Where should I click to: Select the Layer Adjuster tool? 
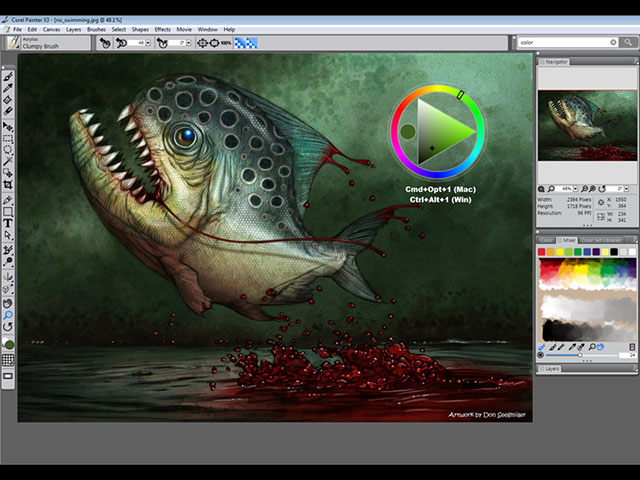click(8, 127)
